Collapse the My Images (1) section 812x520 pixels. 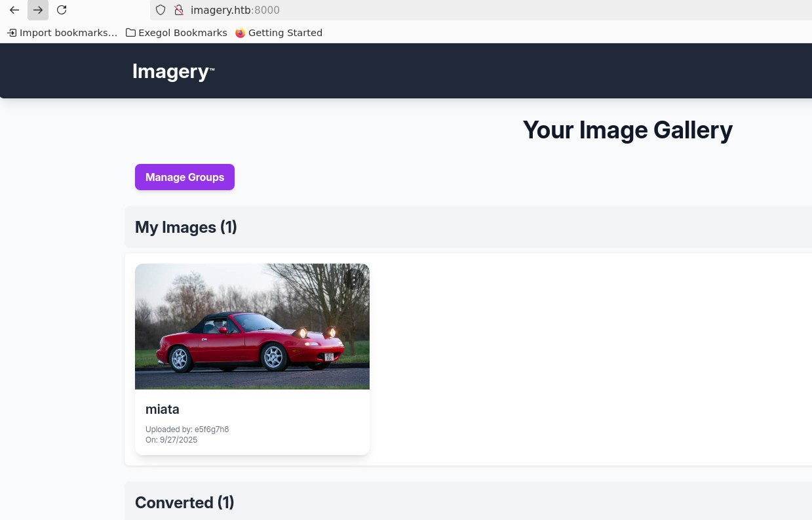pos(186,227)
